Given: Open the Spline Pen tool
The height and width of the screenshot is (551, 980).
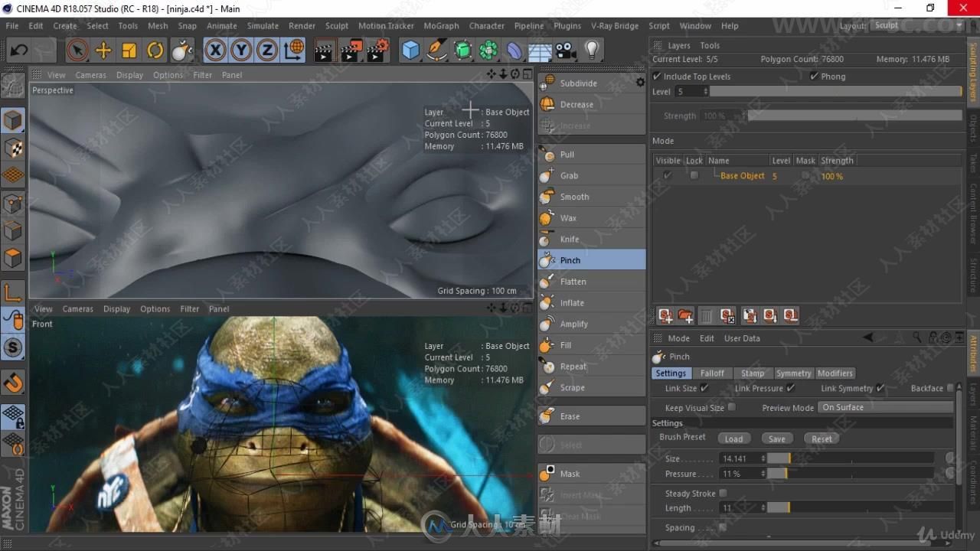Looking at the screenshot, I should pos(437,51).
